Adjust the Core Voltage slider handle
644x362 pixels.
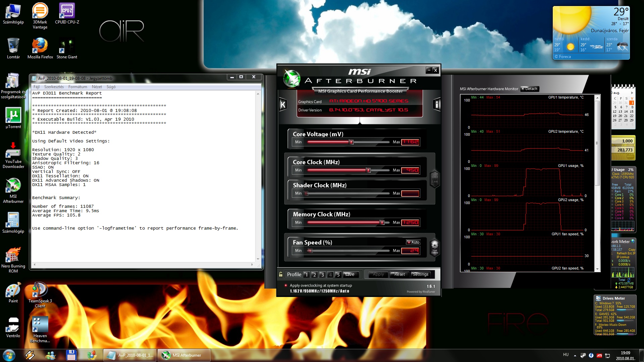pyautogui.click(x=351, y=142)
